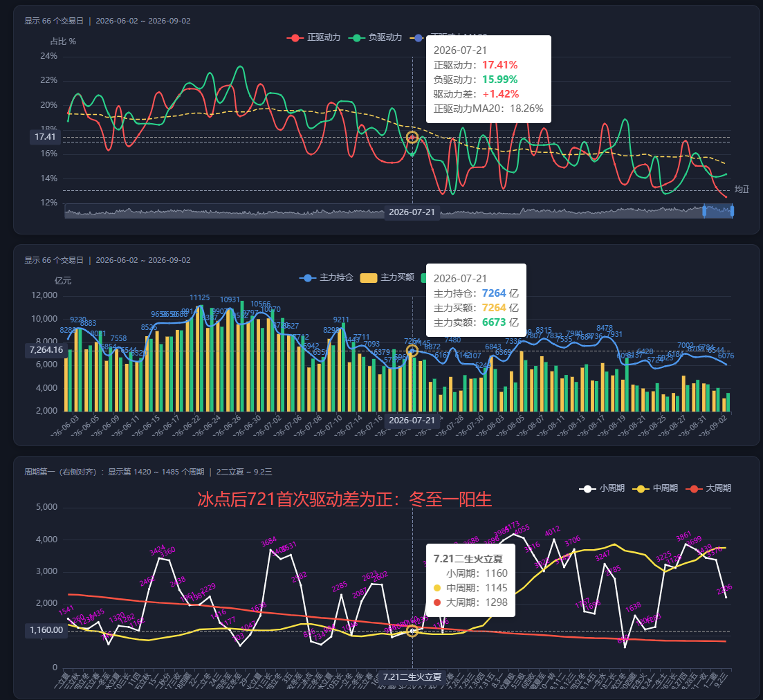Image resolution: width=763 pixels, height=700 pixels.
Task: Toggle the 正驱动力 series in the legend
Action: coord(314,37)
